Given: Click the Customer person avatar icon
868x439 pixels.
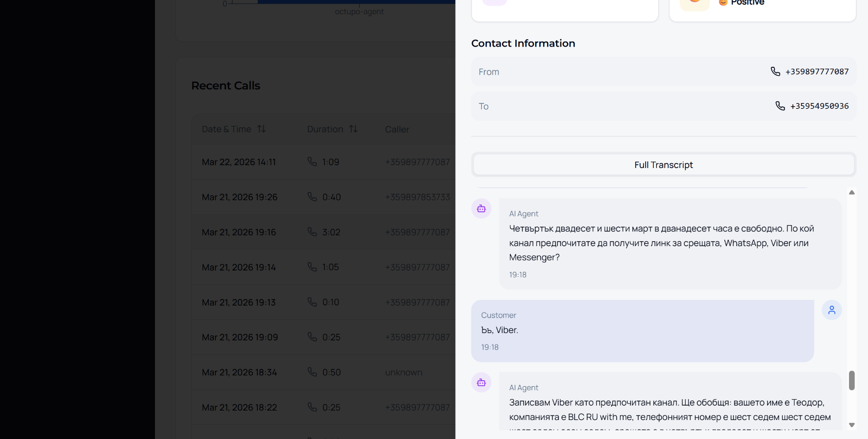Looking at the screenshot, I should click(x=831, y=310).
